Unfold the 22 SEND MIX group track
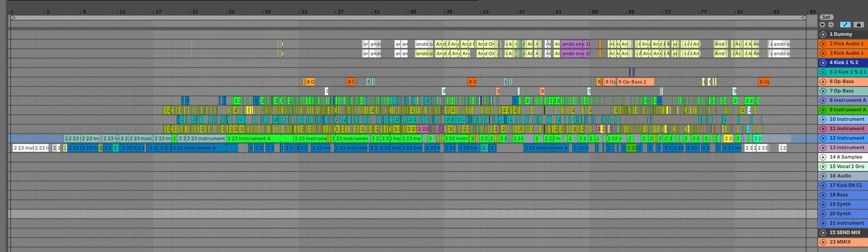The width and height of the screenshot is (868, 252). point(823,232)
